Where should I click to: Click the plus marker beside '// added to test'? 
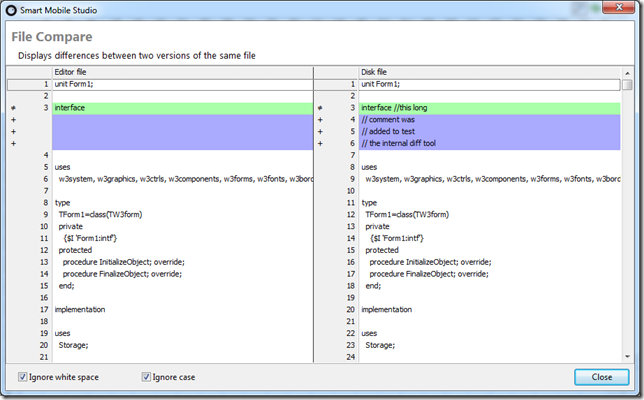pyautogui.click(x=320, y=132)
